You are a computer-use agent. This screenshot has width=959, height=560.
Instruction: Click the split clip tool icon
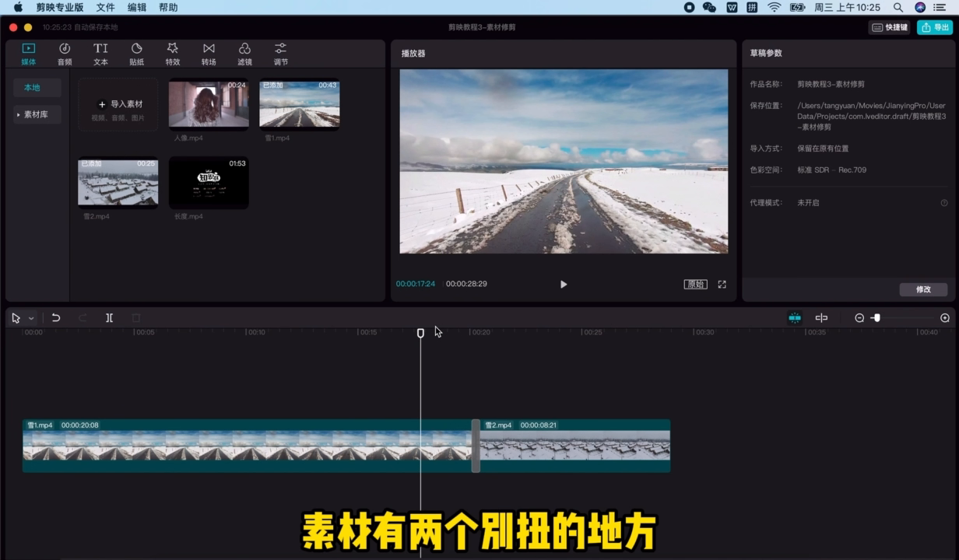[109, 318]
